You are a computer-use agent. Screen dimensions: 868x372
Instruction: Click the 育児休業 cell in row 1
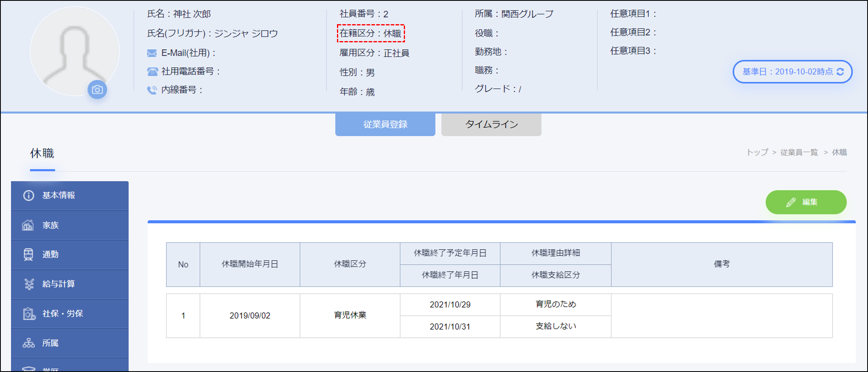pos(349,315)
